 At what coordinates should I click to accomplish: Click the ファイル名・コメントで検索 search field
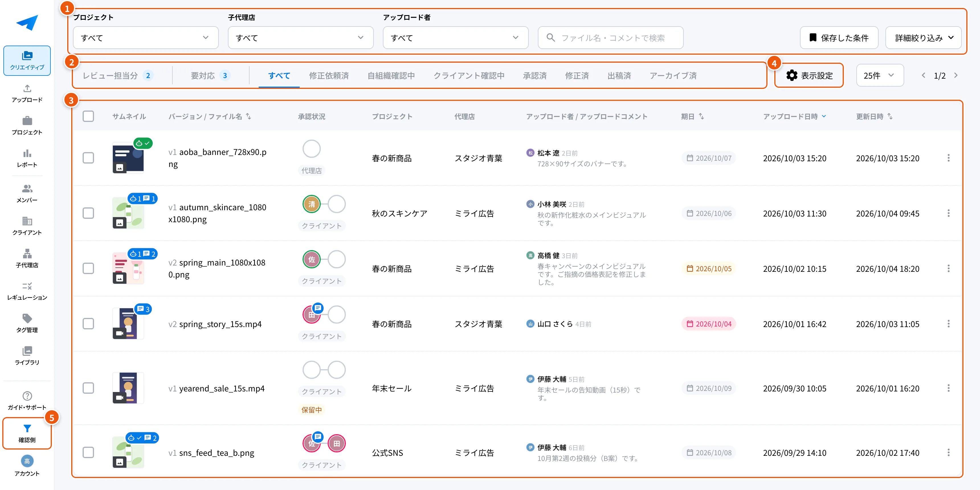tap(610, 38)
